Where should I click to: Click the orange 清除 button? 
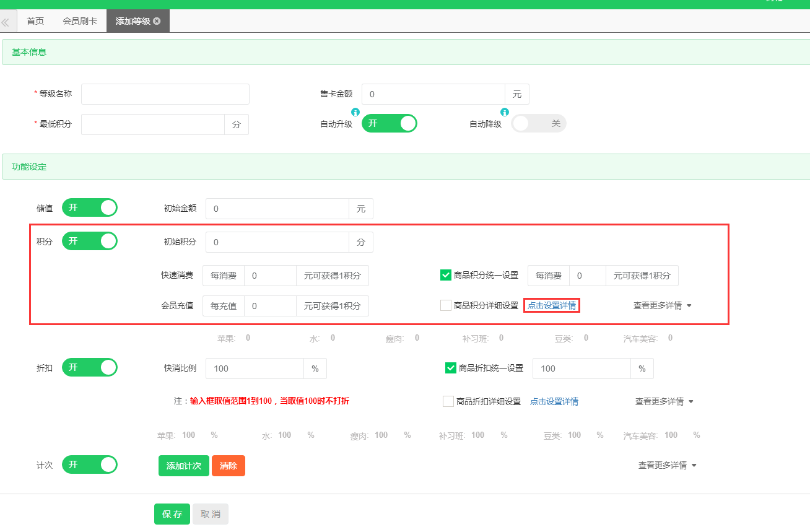click(x=229, y=466)
